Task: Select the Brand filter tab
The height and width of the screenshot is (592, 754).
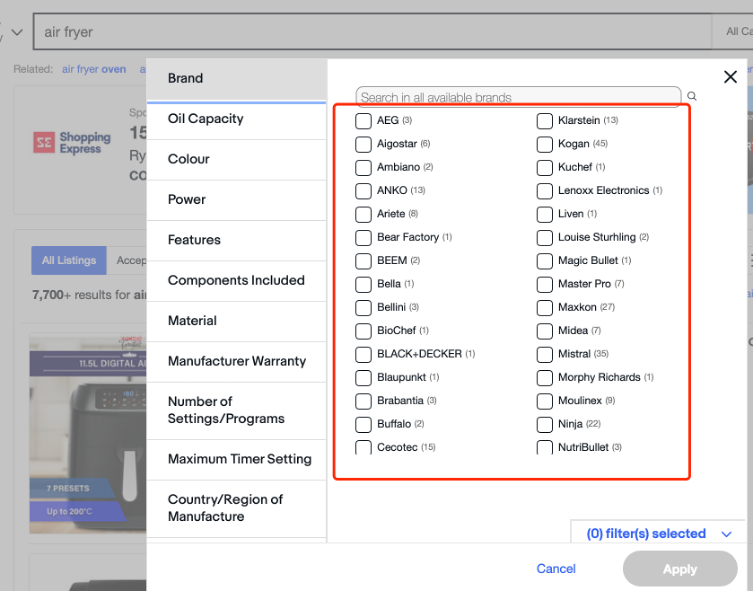Action: tap(237, 79)
